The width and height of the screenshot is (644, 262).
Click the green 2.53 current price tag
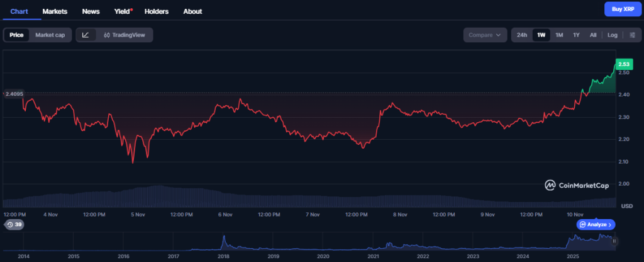click(624, 64)
